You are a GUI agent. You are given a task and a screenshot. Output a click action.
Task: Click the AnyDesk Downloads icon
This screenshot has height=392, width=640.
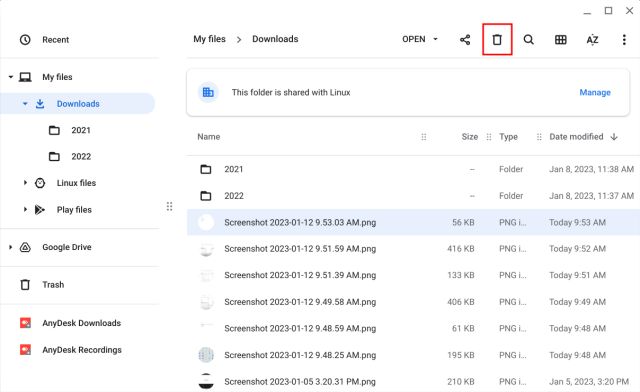pyautogui.click(x=25, y=323)
